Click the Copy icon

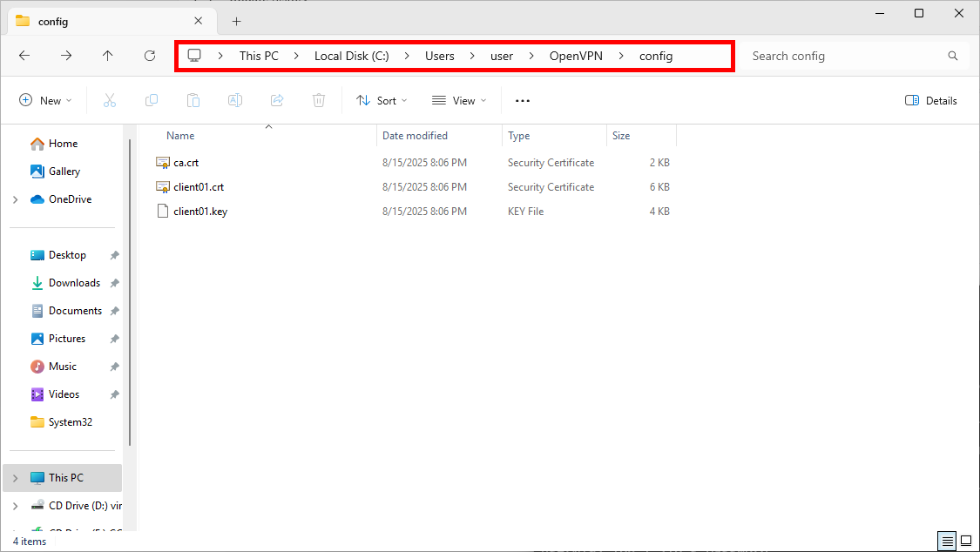coord(152,100)
